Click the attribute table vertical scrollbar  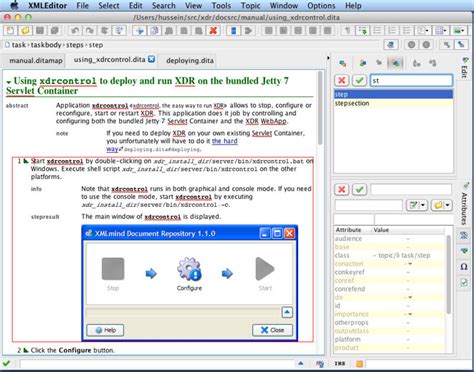pyautogui.click(x=449, y=274)
